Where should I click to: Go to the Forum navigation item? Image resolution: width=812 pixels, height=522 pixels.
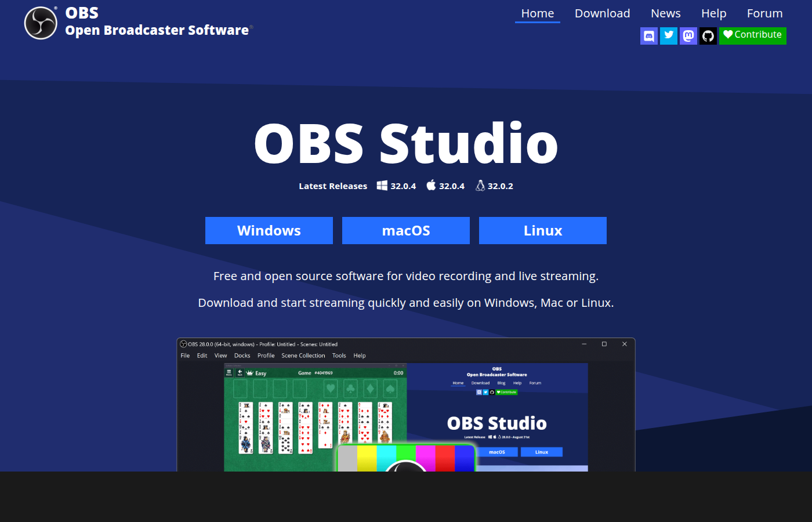pyautogui.click(x=764, y=13)
